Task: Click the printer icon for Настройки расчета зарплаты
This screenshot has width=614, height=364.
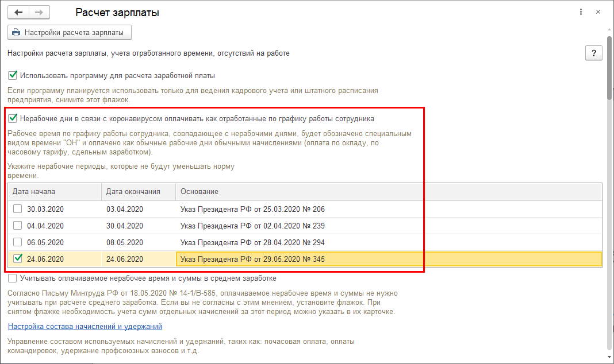Action: pos(16,33)
